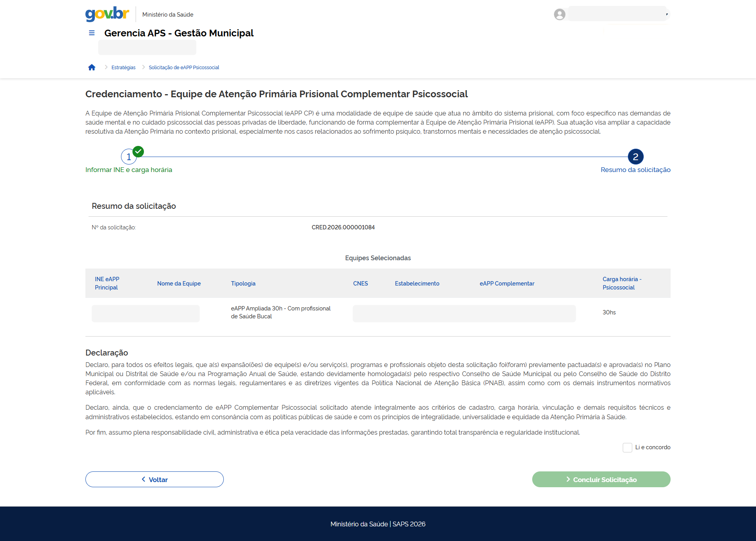
Task: Click the eAPP Complementar column header
Action: pyautogui.click(x=507, y=284)
